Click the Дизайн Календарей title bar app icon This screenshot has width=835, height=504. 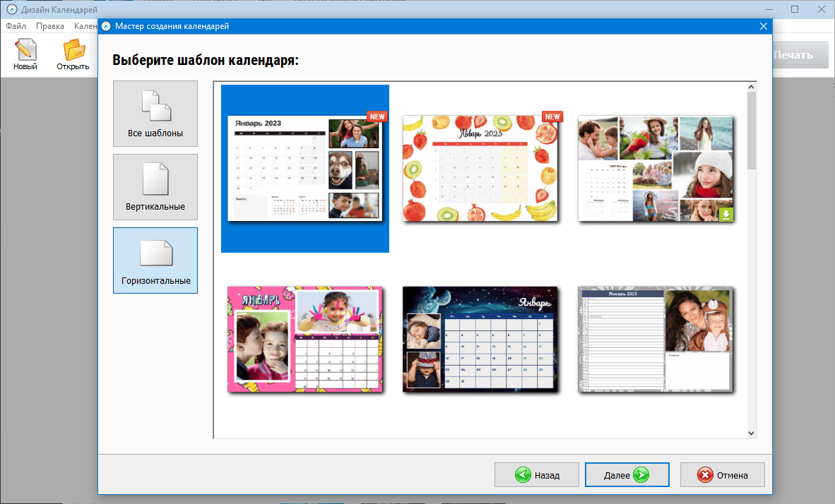tap(11, 10)
